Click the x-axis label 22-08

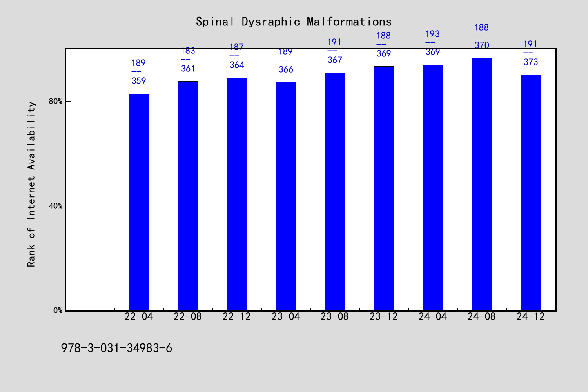point(188,317)
